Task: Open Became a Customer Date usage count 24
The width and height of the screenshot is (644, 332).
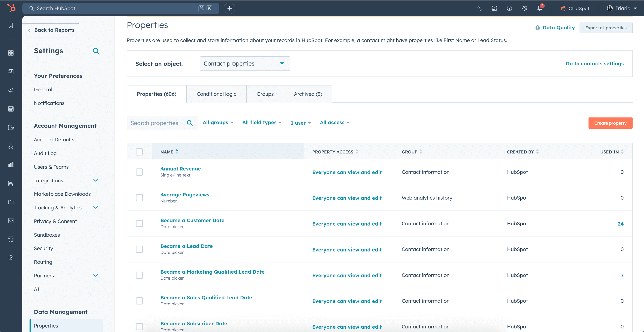Action: (621, 224)
